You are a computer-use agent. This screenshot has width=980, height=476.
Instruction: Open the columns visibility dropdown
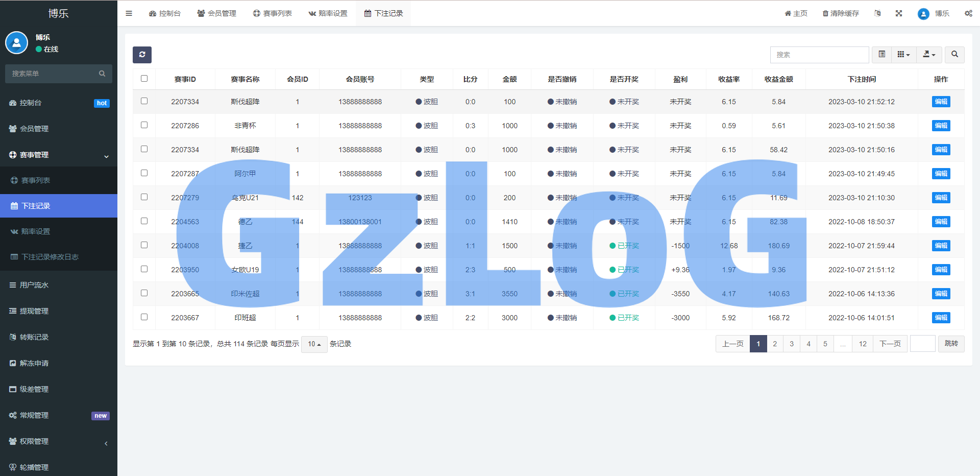(x=903, y=54)
